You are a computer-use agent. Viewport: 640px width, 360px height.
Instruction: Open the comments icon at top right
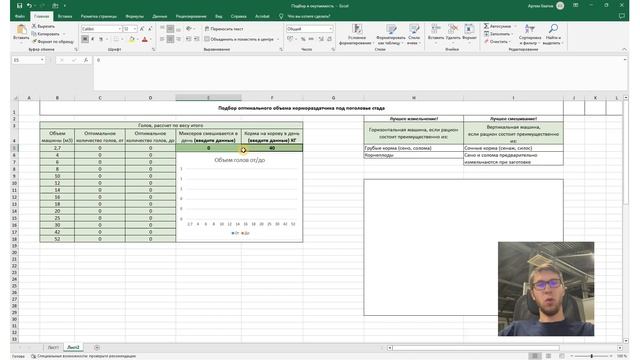622,16
